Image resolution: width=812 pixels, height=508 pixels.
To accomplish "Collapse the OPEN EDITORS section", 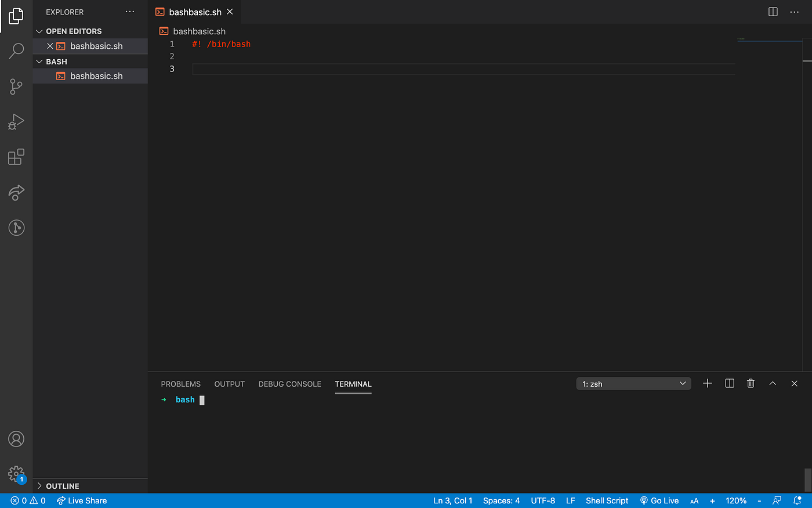I will point(90,31).
